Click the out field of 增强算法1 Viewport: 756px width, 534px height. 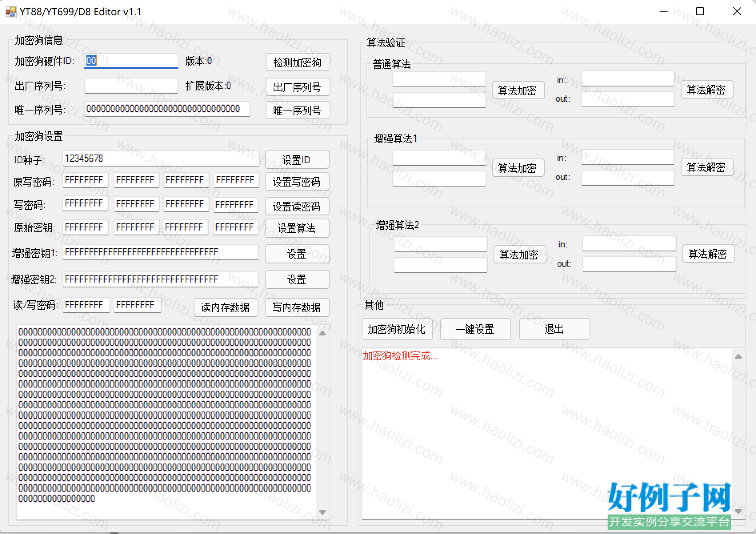(x=628, y=178)
